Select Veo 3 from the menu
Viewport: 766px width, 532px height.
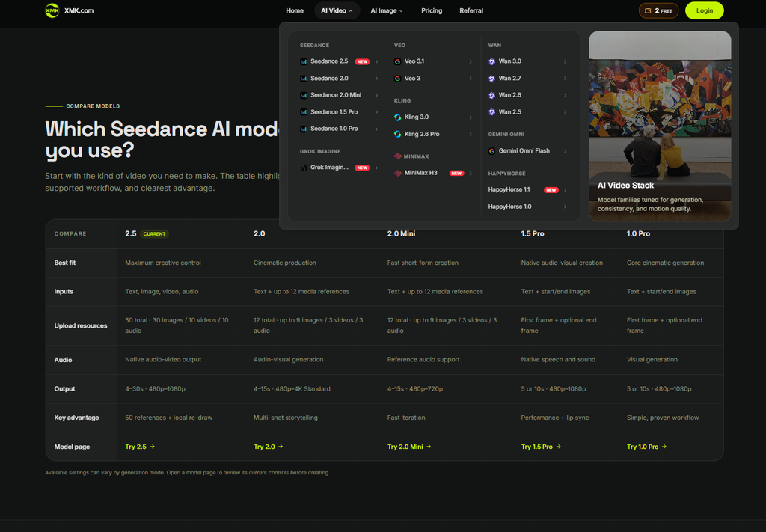click(433, 78)
